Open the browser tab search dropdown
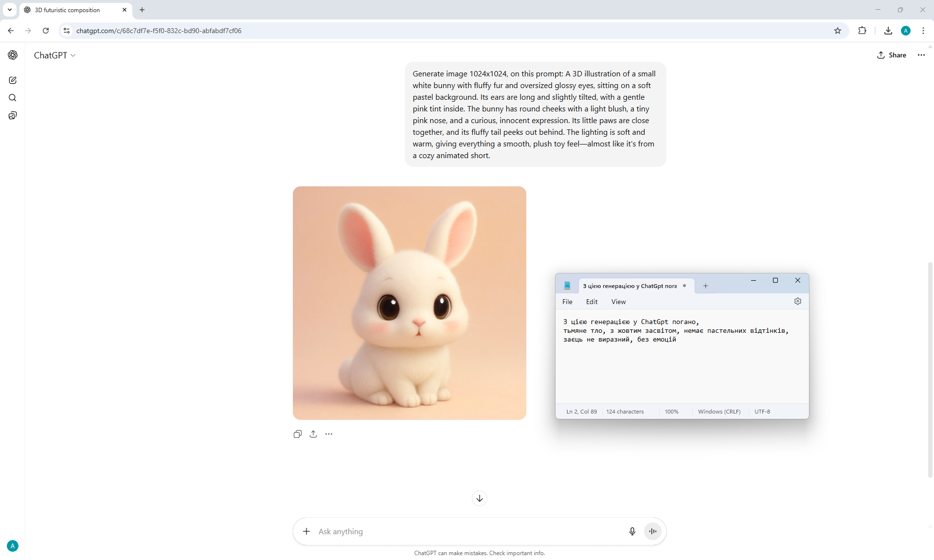This screenshot has width=934, height=560. (10, 10)
